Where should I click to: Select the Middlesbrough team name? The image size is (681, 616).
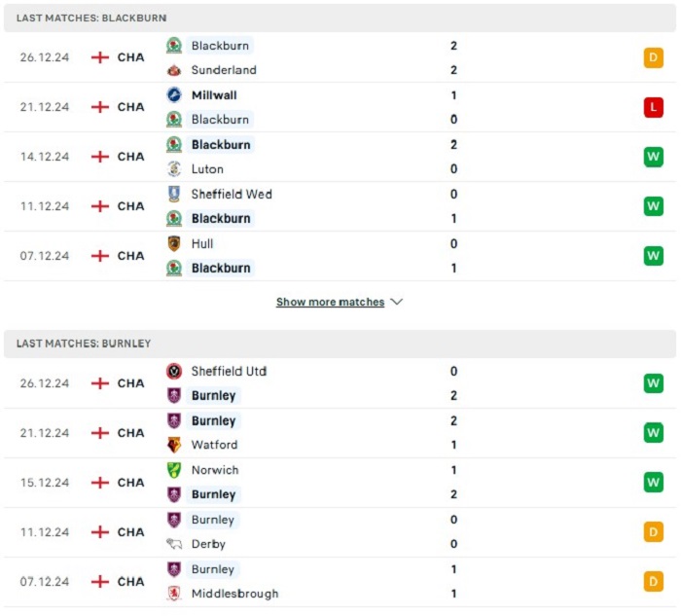tap(235, 594)
